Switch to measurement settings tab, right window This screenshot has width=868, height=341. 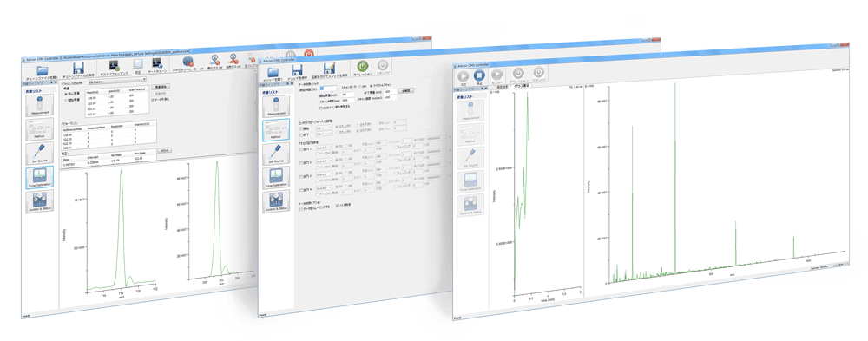coord(502,87)
